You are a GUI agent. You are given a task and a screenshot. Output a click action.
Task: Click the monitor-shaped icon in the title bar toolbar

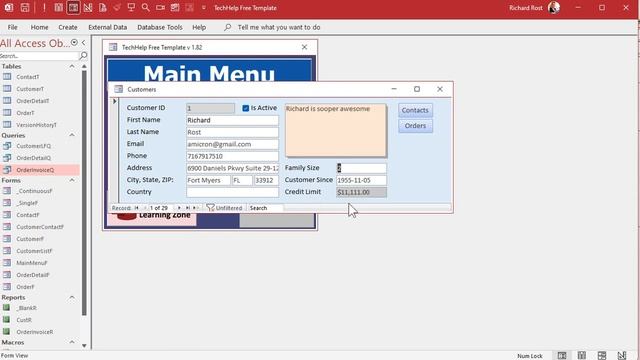click(x=131, y=7)
